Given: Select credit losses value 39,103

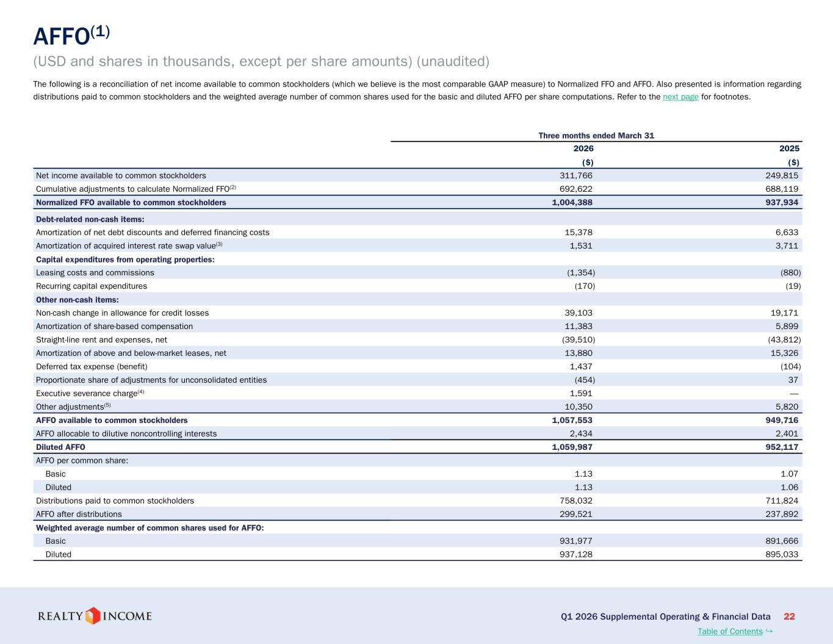Looking at the screenshot, I should pyautogui.click(x=579, y=313).
